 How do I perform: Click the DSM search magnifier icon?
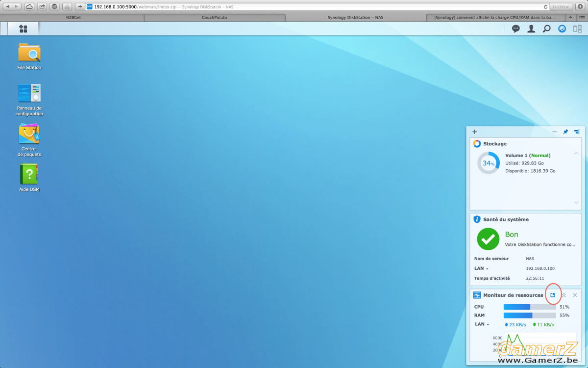click(x=547, y=29)
